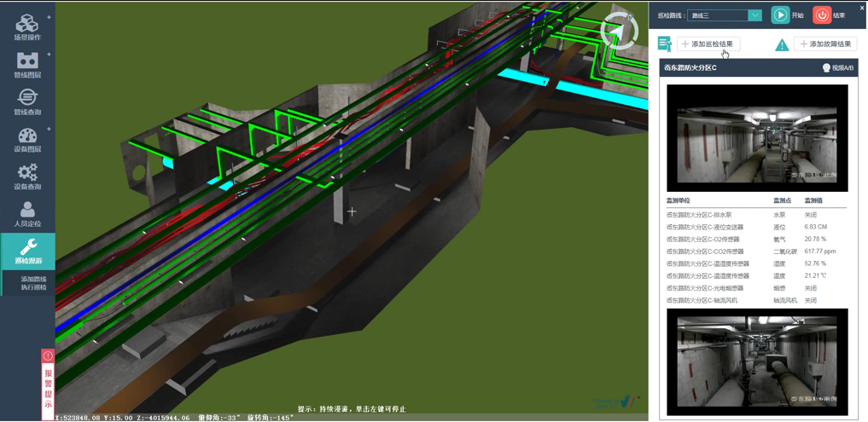Expand the 场景操作 plus indicator
868x422 pixels.
49,17
